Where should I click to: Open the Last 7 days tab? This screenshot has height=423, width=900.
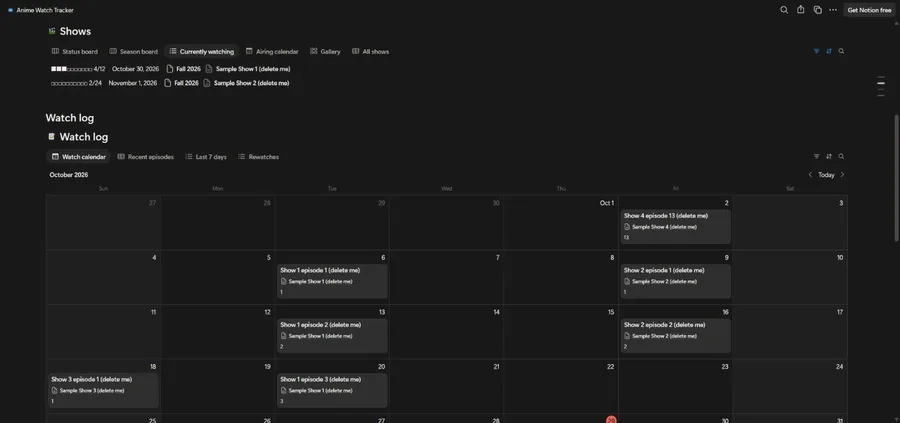pyautogui.click(x=205, y=157)
